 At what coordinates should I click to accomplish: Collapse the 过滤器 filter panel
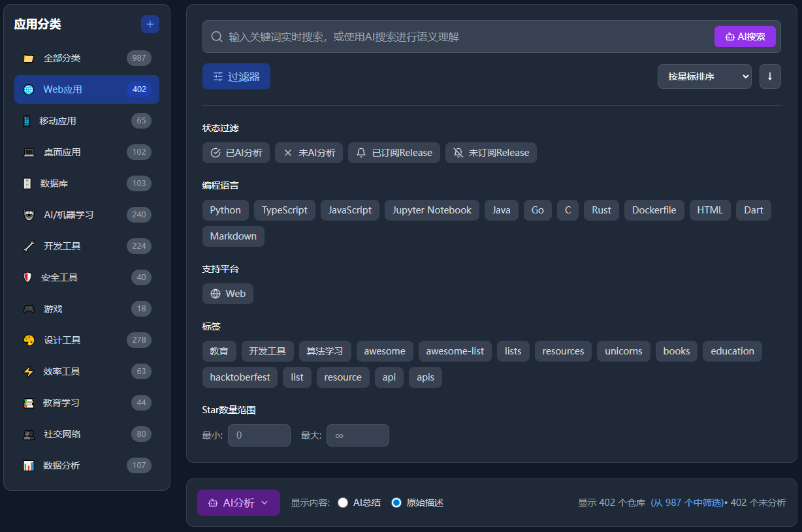(x=236, y=76)
